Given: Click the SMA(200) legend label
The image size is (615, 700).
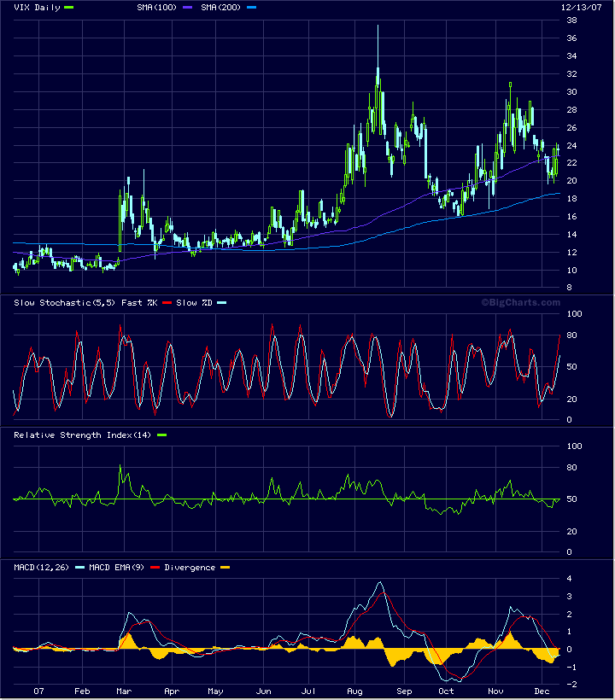Looking at the screenshot, I should tap(220, 8).
